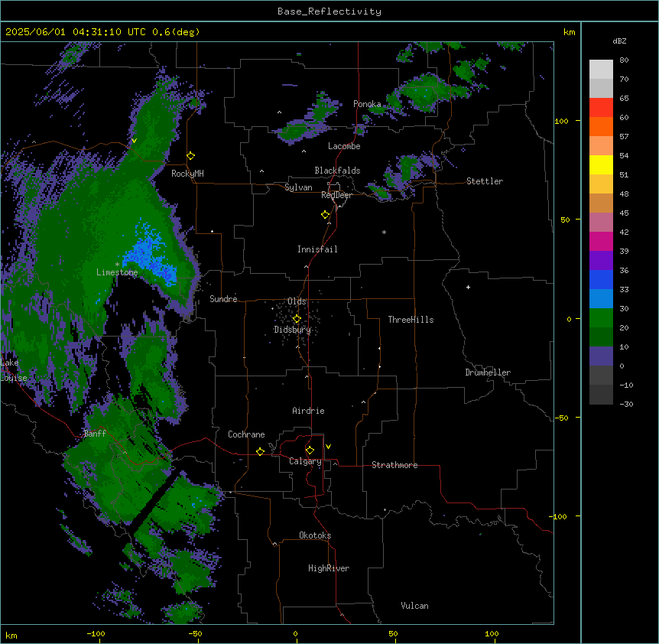659x644 pixels.
Task: Click the Blackfalds city label
Action: (x=337, y=171)
